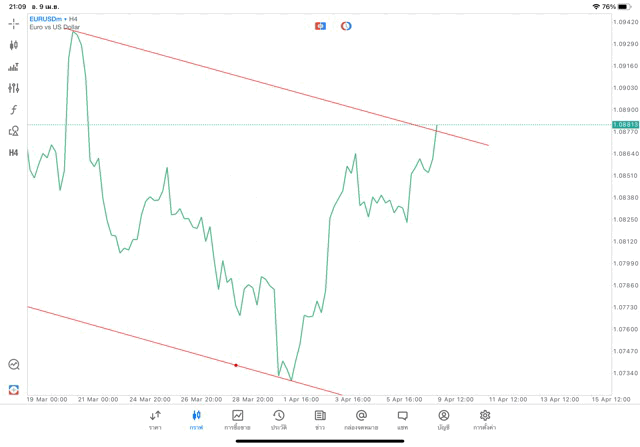
Task: Open the chart type candlestick icon in the sidebar
Action: pyautogui.click(x=14, y=44)
